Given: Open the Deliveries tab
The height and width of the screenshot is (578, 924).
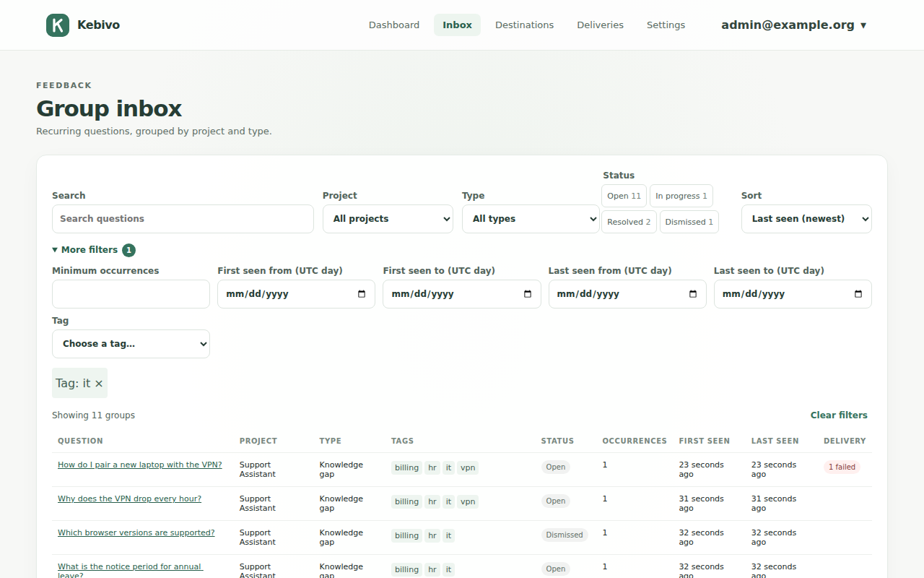Looking at the screenshot, I should 600,25.
